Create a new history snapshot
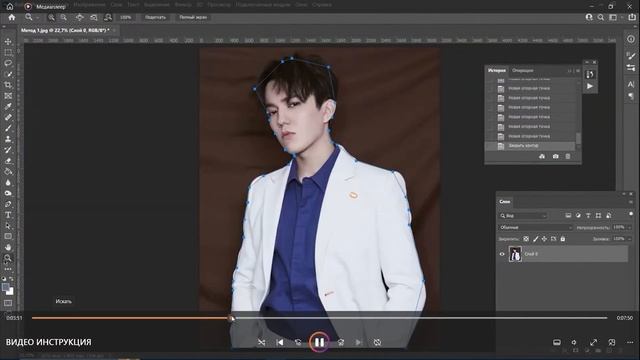Screen dimensions: 640x360 [x=556, y=156]
